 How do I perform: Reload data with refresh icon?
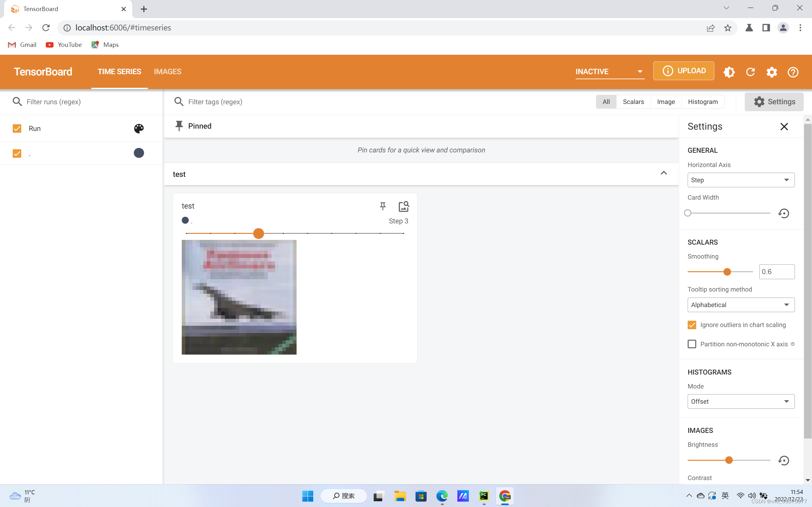pos(750,72)
